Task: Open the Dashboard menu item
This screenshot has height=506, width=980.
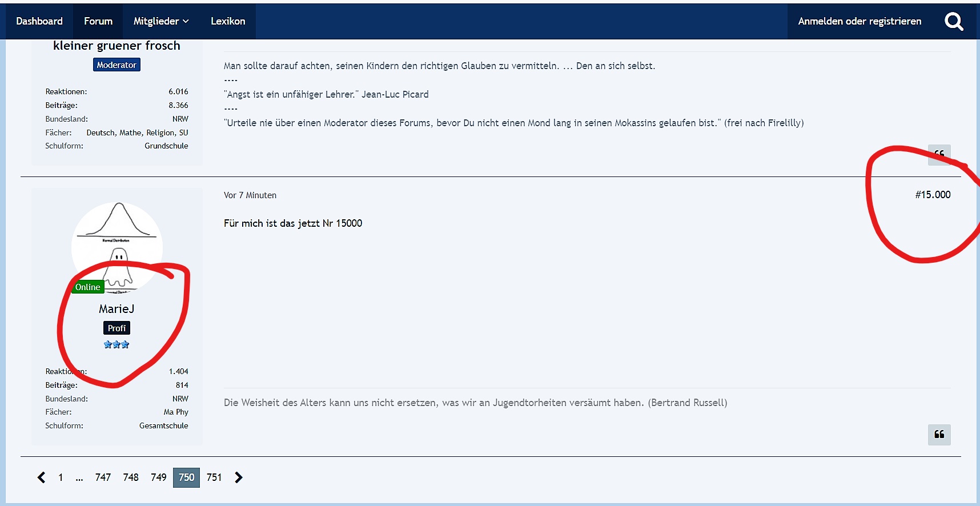Action: [39, 21]
